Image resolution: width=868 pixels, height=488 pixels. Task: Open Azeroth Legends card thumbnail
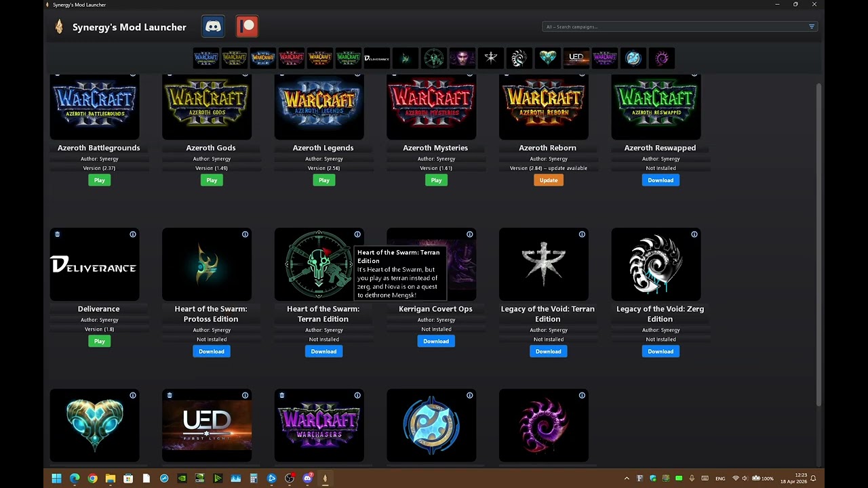click(x=319, y=106)
